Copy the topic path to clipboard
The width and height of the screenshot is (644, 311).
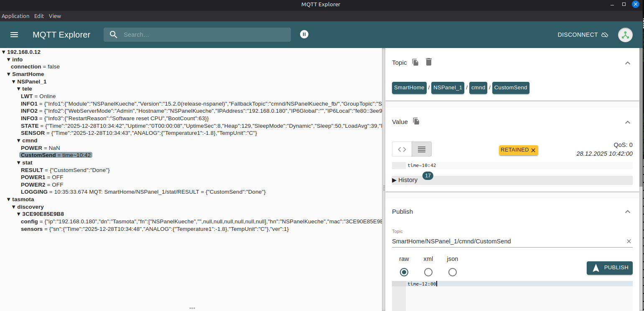tap(415, 62)
